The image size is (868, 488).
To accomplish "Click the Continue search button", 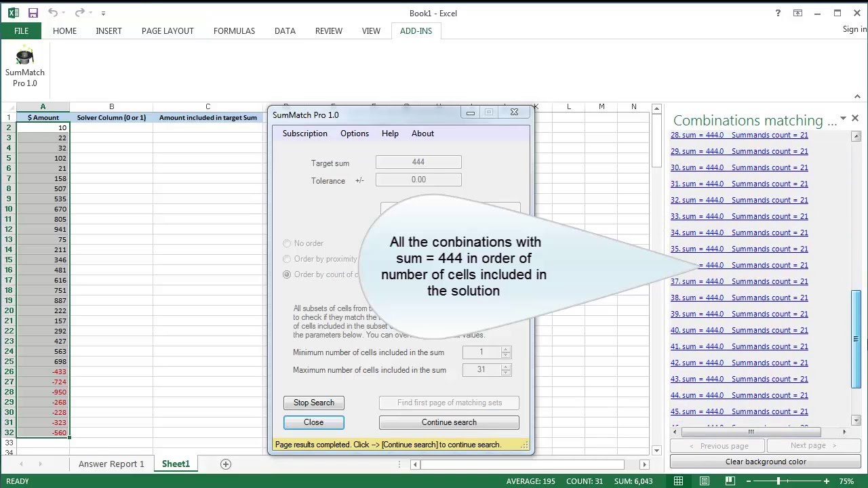I will point(449,422).
